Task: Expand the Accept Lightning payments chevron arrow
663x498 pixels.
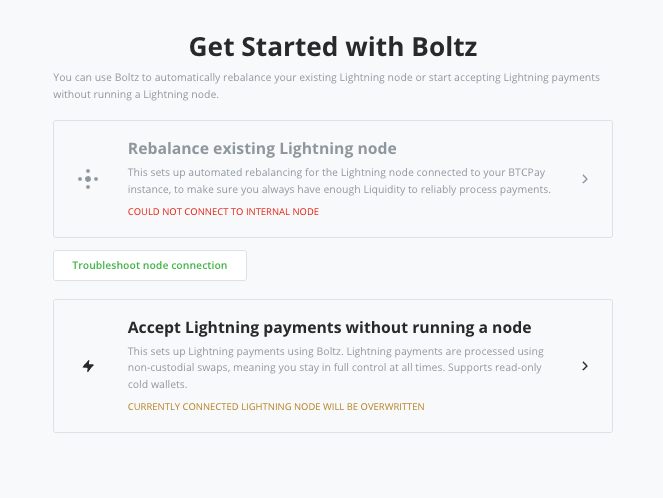Action: [585, 366]
